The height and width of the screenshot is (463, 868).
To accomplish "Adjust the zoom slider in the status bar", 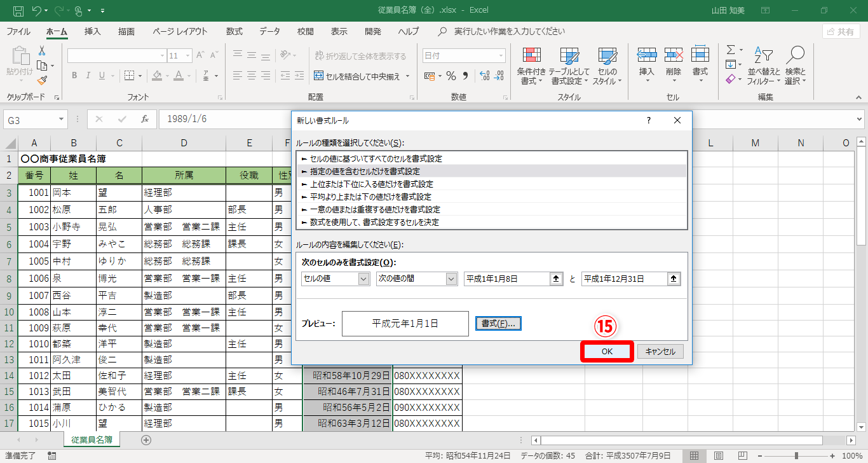I will pyautogui.click(x=796, y=455).
